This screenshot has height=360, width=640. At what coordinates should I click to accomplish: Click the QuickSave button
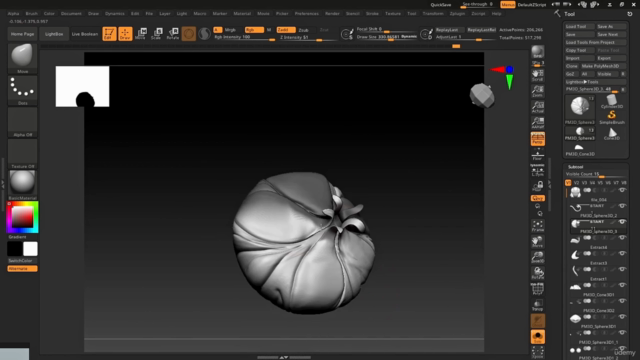click(x=441, y=5)
